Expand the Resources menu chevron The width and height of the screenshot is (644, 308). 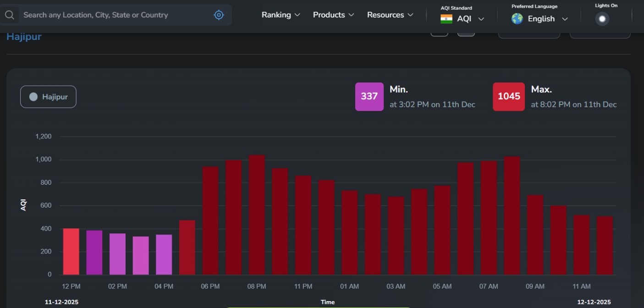click(x=410, y=15)
